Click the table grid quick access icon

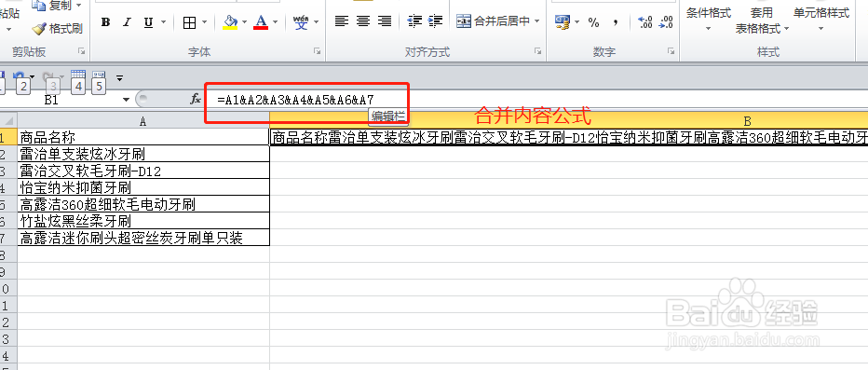78,75
